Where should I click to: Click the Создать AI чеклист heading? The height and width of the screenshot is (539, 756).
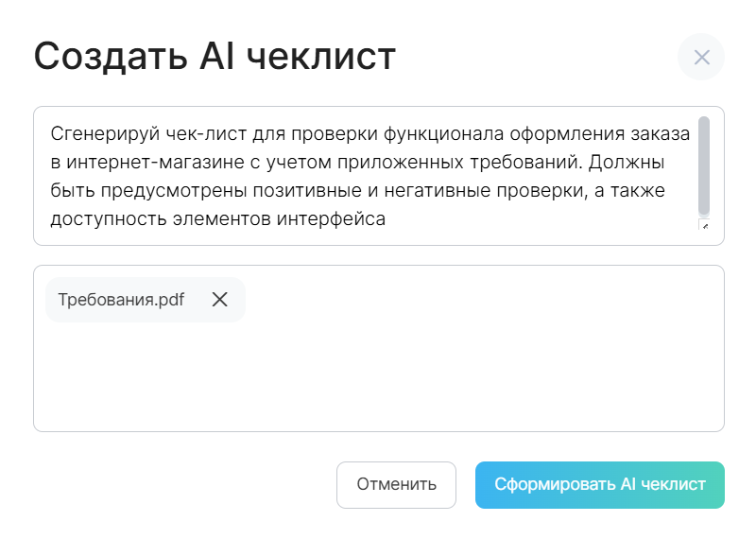215,58
